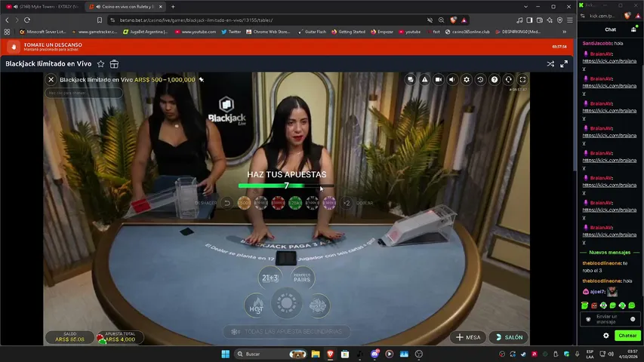
Task: Open the Chrome Web Store bookmark
Action: (x=268, y=32)
